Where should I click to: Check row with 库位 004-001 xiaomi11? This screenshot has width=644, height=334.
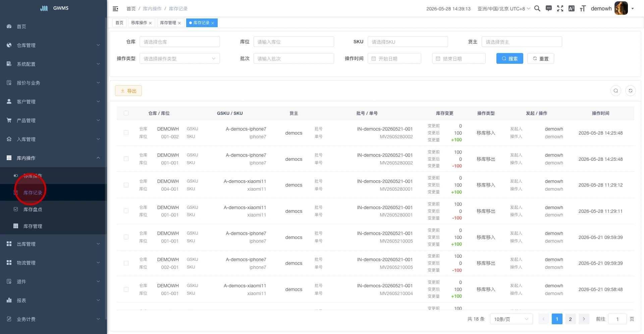pyautogui.click(x=126, y=185)
